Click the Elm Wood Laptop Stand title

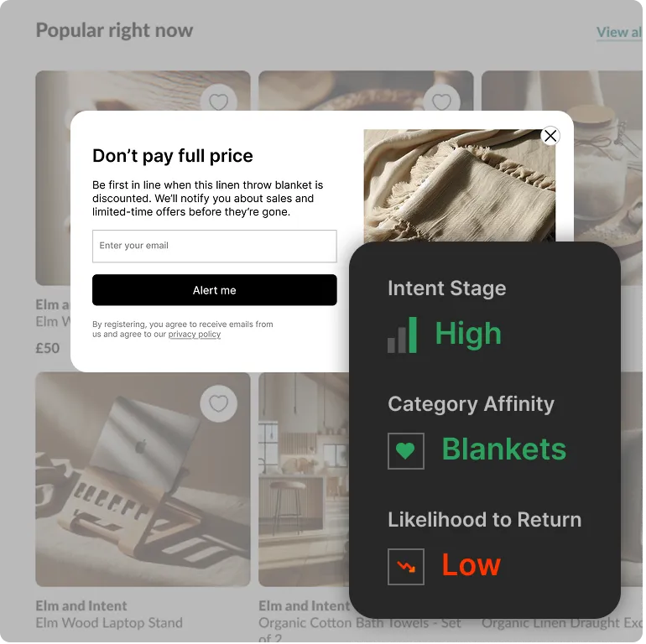110,625
